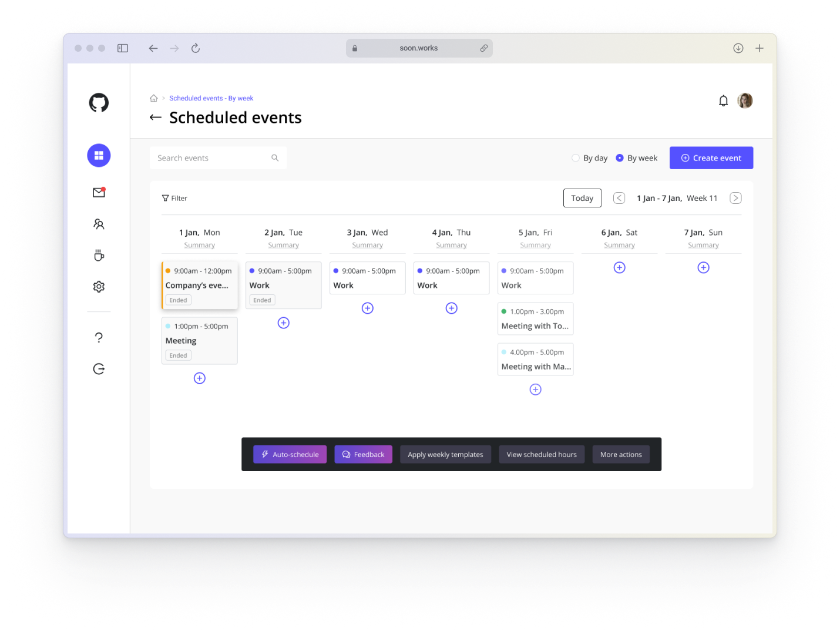This screenshot has width=840, height=631.
Task: Open settings gear in sidebar
Action: [x=99, y=287]
